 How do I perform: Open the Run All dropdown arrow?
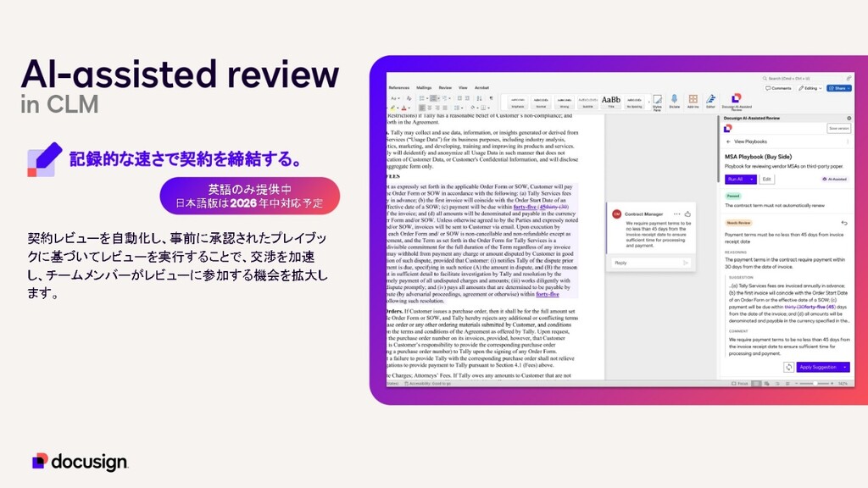752,180
